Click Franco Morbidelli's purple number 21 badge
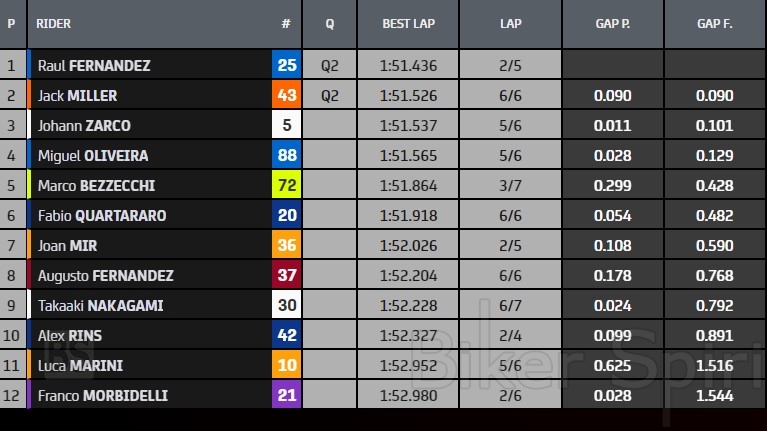This screenshot has width=767, height=431. click(287, 396)
